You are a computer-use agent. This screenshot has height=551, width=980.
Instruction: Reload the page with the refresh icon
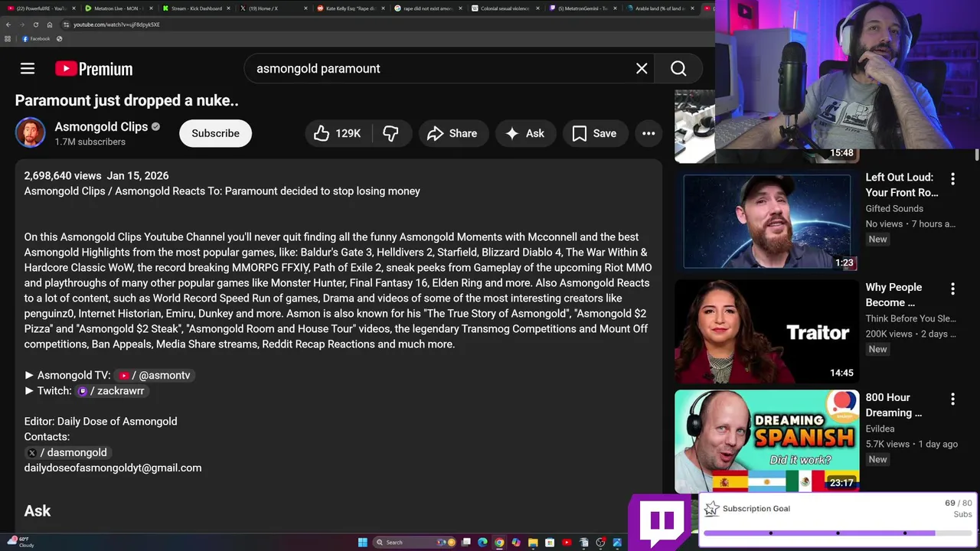[36, 24]
